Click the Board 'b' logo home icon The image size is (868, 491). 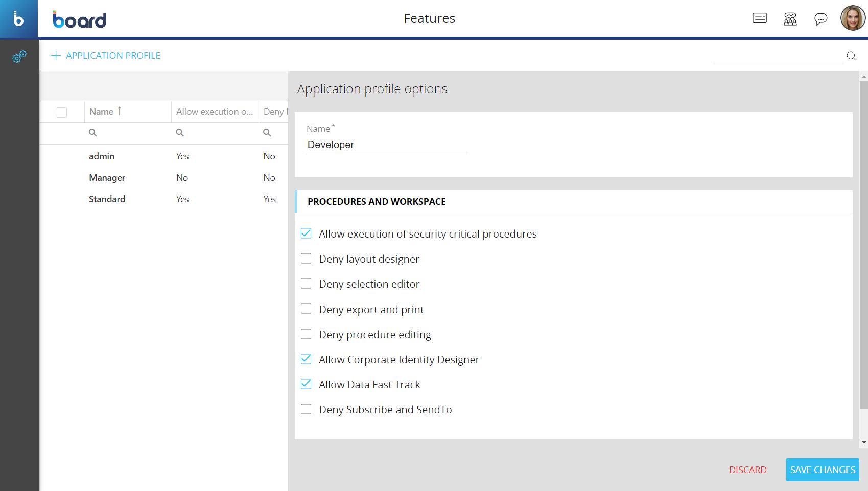(x=18, y=19)
